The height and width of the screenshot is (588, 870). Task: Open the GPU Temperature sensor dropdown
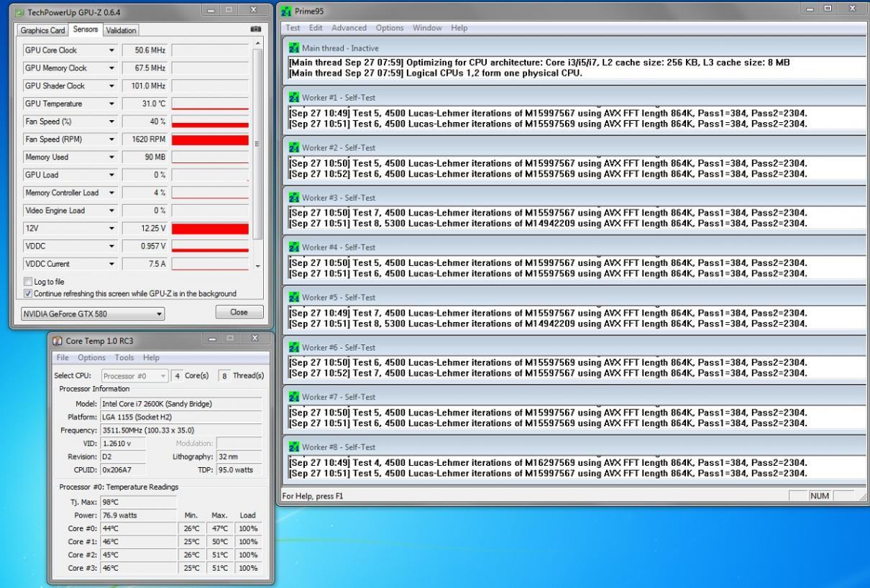tap(111, 104)
